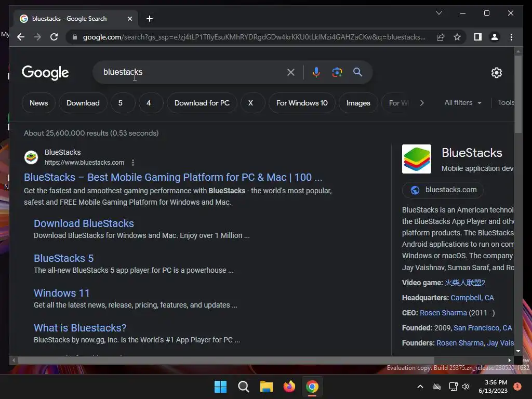Viewport: 532px width, 399px height.
Task: Open Chrome side panel
Action: pyautogui.click(x=478, y=37)
